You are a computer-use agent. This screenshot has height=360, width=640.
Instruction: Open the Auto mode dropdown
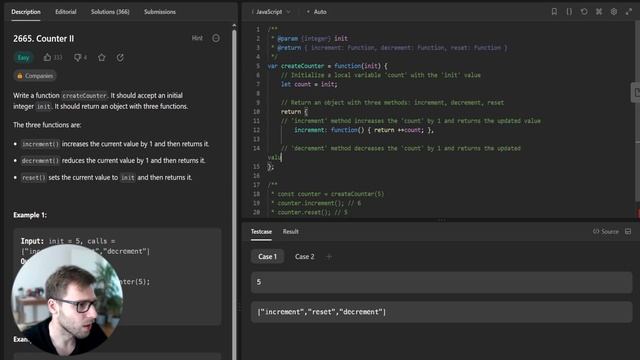point(317,12)
